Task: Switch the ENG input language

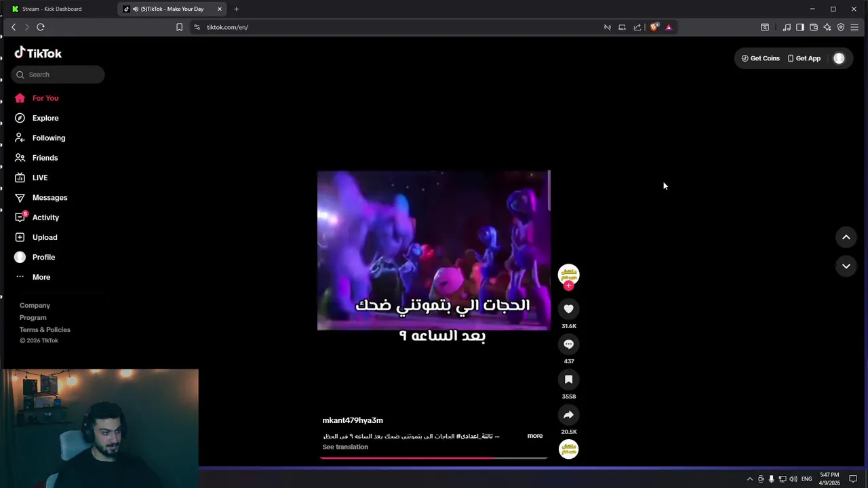Action: coord(806,479)
